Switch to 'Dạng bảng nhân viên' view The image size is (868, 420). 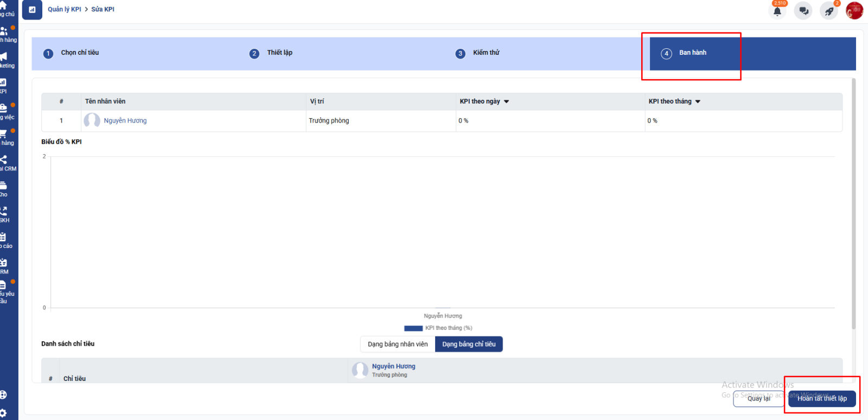pyautogui.click(x=398, y=344)
